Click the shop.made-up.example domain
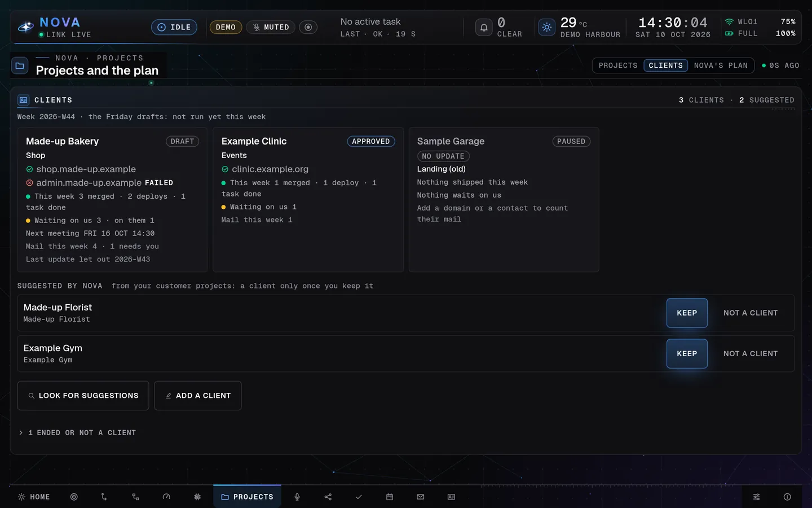 point(86,169)
